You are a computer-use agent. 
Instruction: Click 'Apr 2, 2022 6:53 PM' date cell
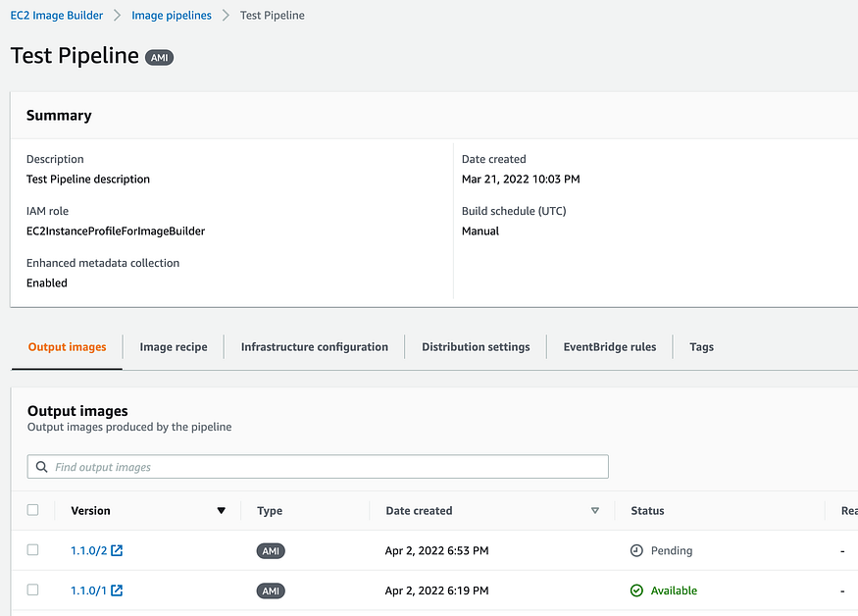coord(436,550)
